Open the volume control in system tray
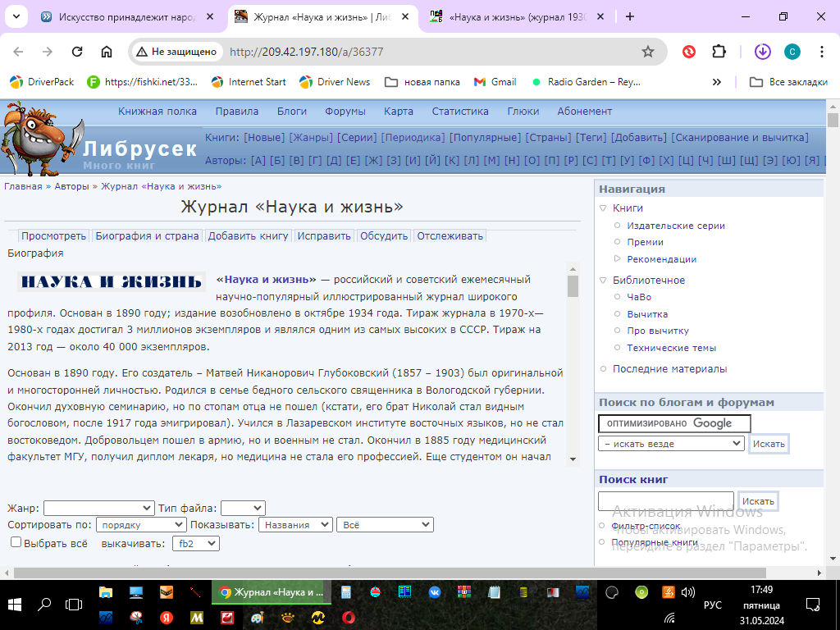 688,592
